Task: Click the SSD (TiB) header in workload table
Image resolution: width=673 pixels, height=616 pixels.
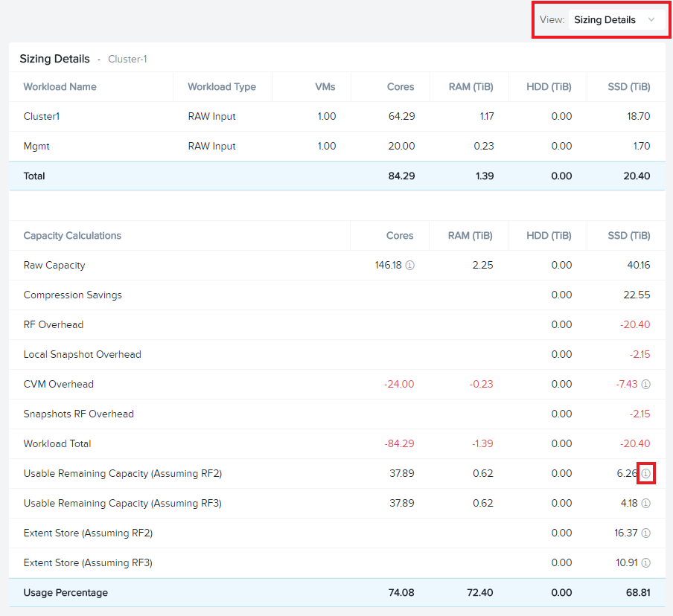Action: tap(629, 86)
